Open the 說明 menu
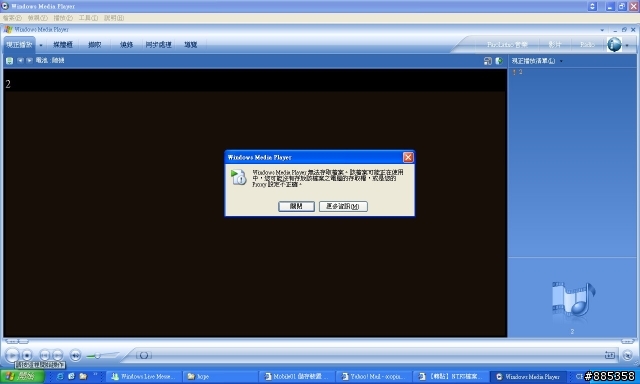Viewport: 640px width, 384px height. (114, 18)
